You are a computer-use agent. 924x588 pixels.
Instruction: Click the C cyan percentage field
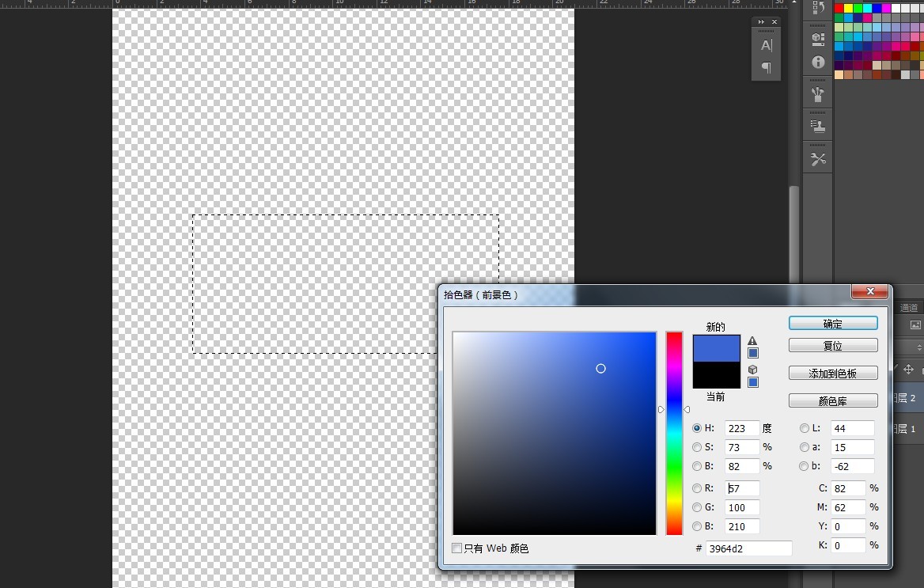pos(848,488)
